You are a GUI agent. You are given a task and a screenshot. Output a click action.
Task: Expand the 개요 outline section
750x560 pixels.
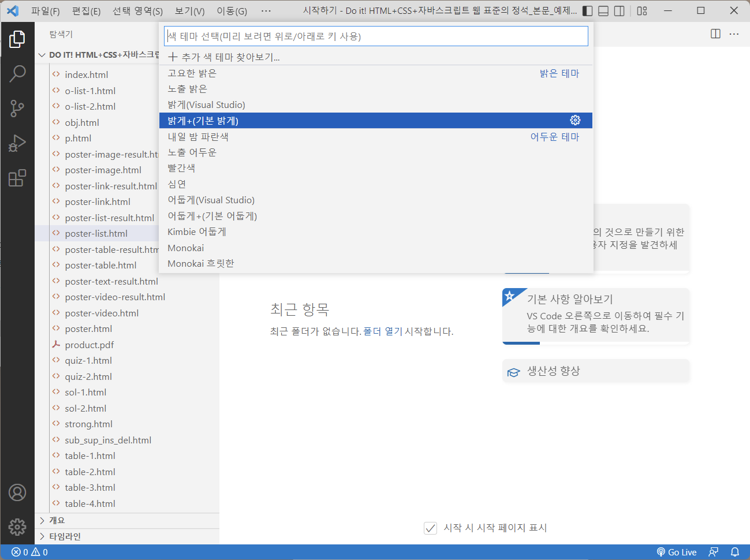coord(127,521)
